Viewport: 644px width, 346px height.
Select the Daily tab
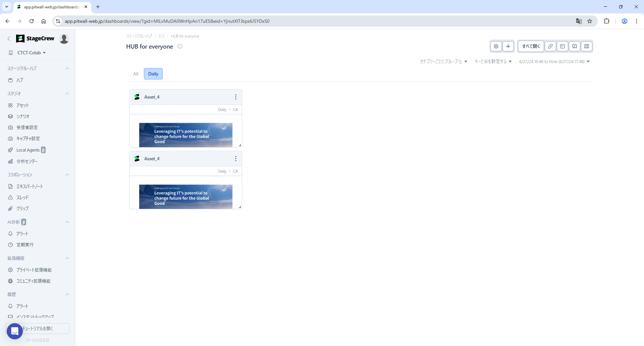pos(153,74)
